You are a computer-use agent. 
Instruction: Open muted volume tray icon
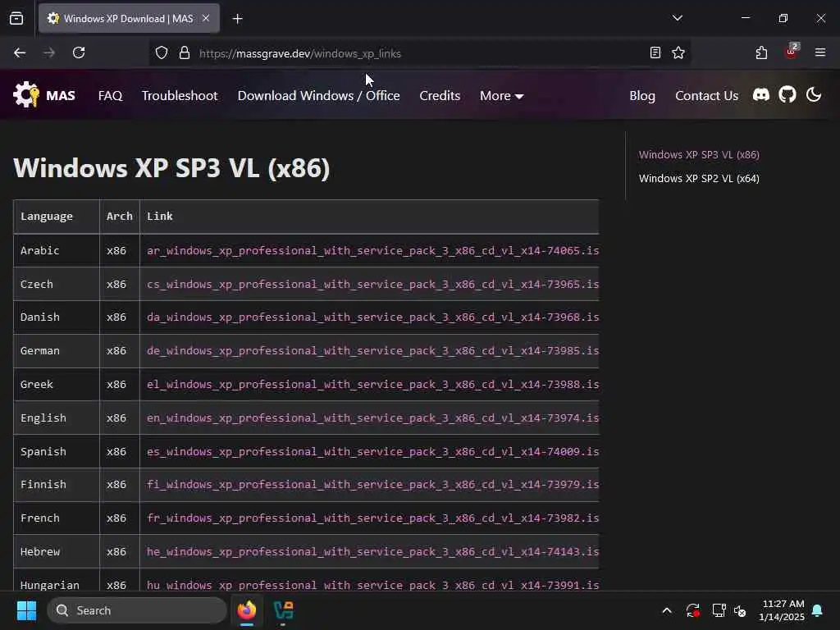point(741,610)
